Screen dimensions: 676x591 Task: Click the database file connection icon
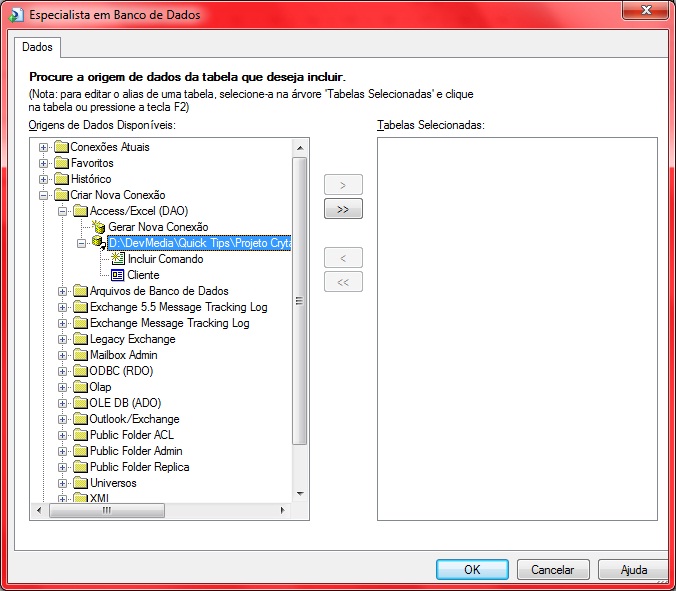pyautogui.click(x=98, y=243)
